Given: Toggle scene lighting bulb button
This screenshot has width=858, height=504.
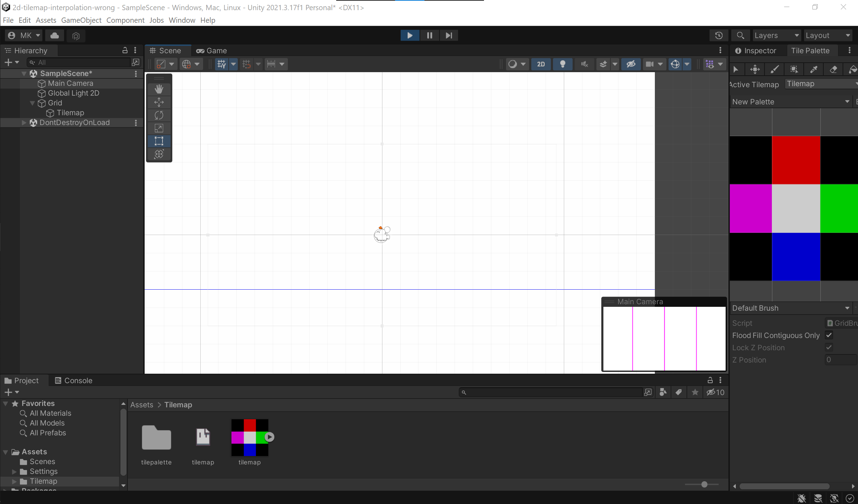Looking at the screenshot, I should (x=562, y=64).
